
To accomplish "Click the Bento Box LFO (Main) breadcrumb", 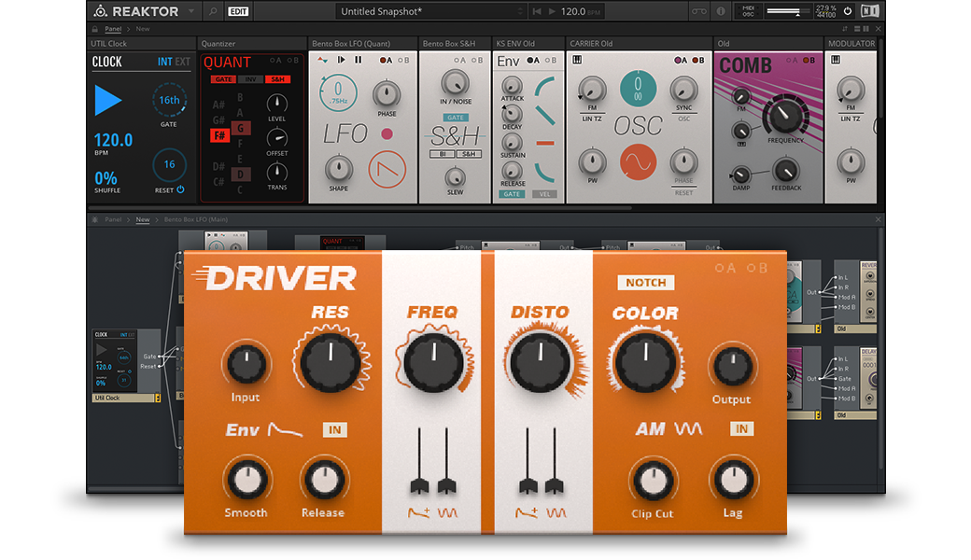I will click(x=196, y=219).
